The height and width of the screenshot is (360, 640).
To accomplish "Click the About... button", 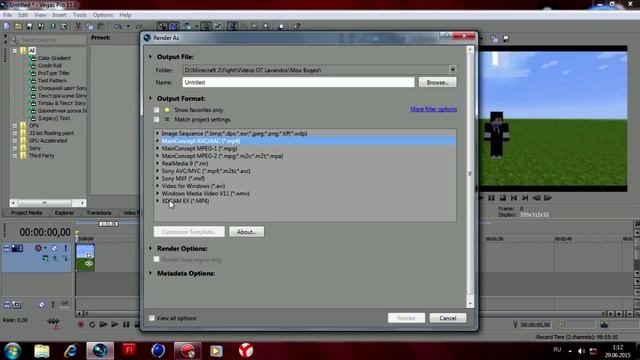I will [x=246, y=232].
